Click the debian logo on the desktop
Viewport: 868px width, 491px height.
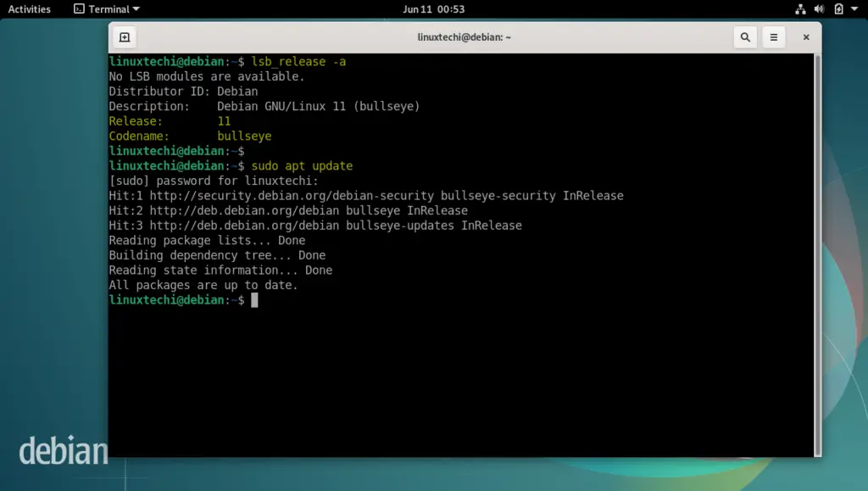click(x=63, y=450)
